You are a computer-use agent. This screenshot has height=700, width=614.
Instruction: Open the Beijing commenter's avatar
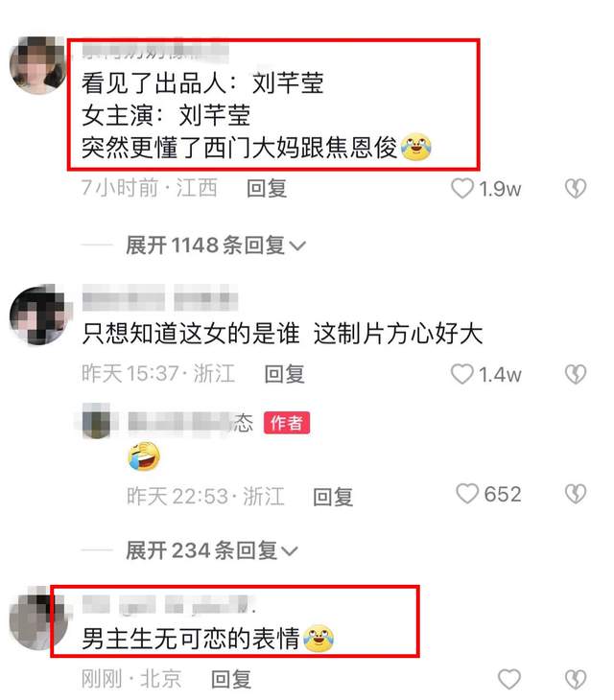[38, 618]
